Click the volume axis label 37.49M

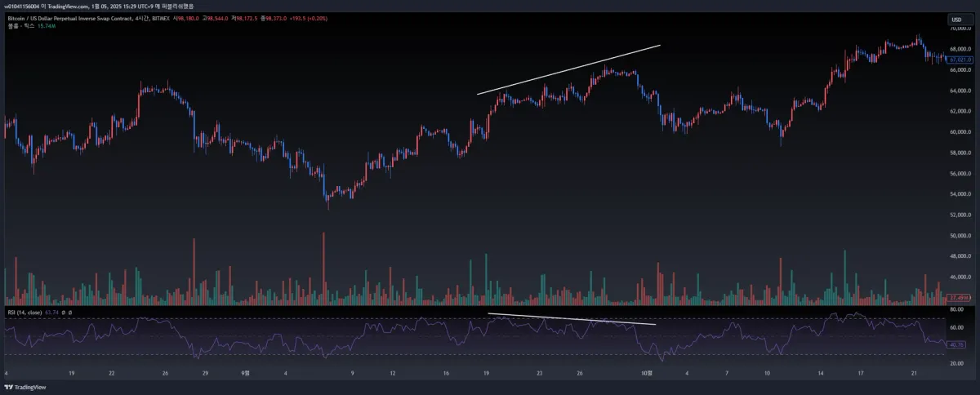click(960, 298)
